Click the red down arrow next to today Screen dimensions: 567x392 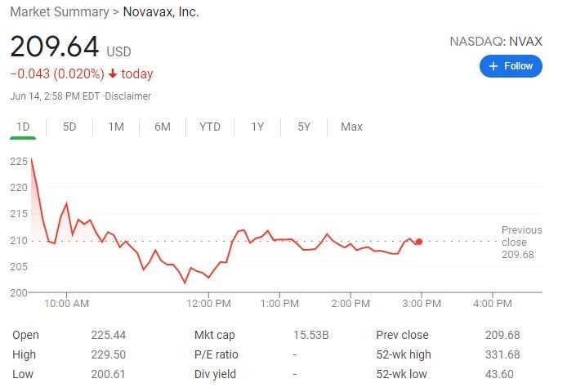(x=113, y=74)
